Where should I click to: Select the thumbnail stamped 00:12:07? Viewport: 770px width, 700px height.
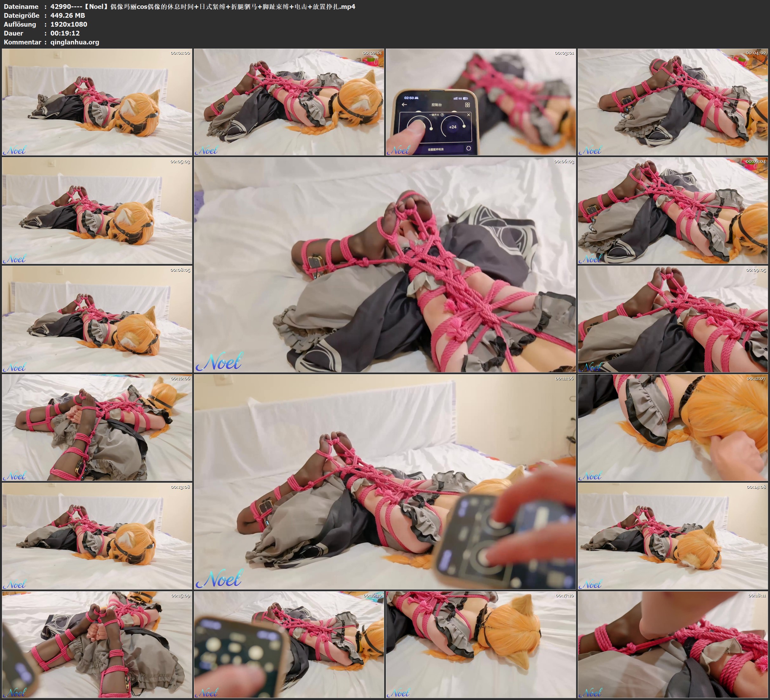tap(673, 427)
